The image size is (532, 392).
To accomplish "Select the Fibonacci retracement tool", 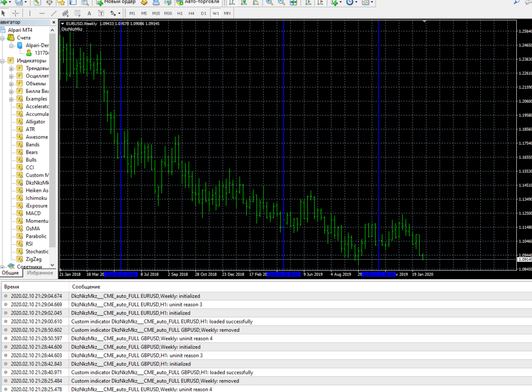I will pyautogui.click(x=77, y=13).
